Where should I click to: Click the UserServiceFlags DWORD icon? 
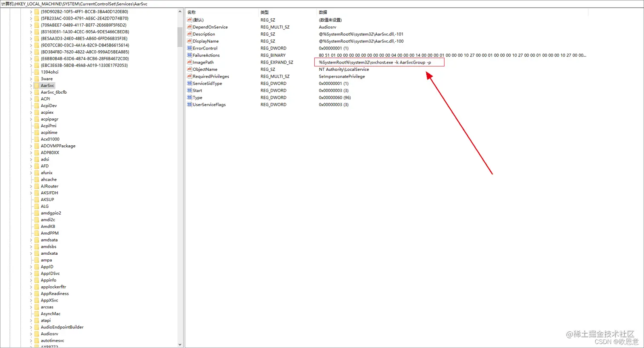click(190, 104)
